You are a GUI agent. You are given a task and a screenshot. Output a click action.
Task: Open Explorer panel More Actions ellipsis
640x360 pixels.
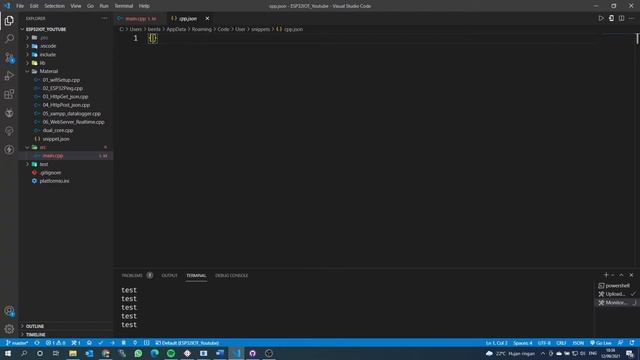tap(104, 18)
